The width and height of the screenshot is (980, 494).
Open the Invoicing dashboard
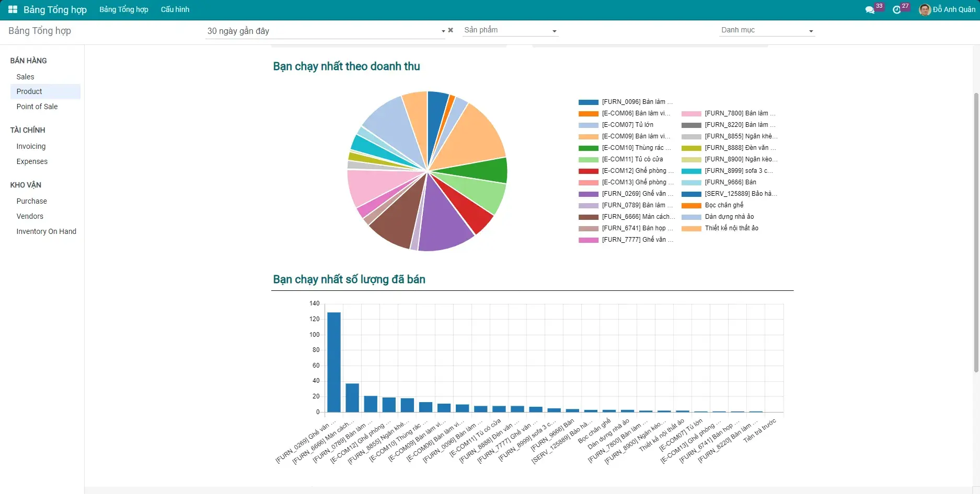31,146
